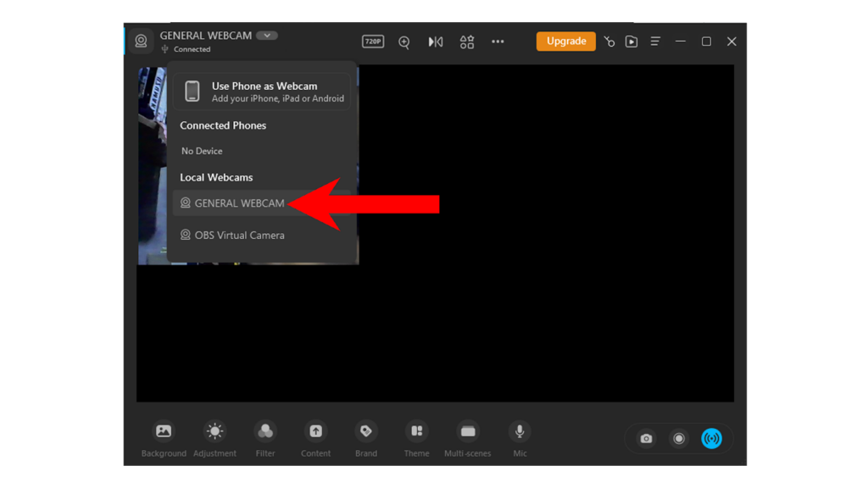The height and width of the screenshot is (488, 868).
Task: Open the Content tool
Action: pos(315,439)
